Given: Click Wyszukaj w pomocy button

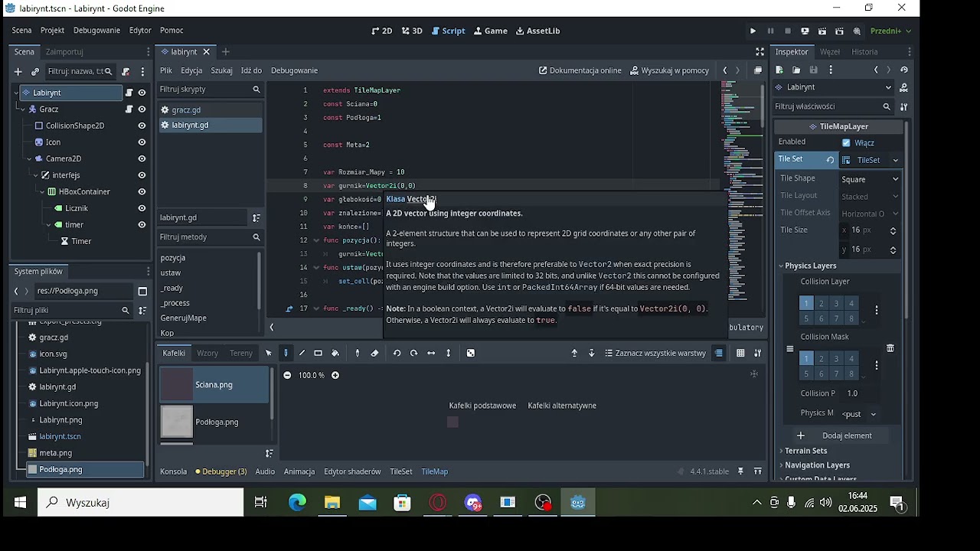Looking at the screenshot, I should (670, 70).
